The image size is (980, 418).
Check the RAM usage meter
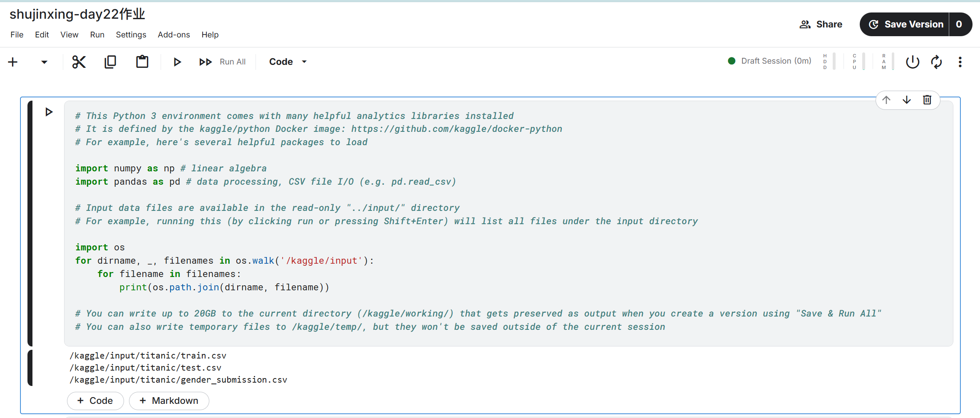pos(888,62)
